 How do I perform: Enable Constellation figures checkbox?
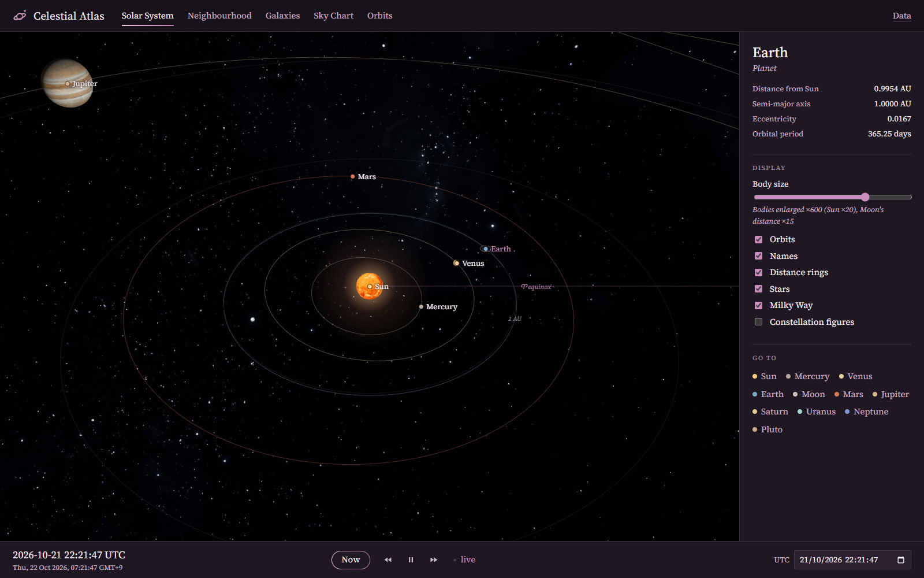758,322
